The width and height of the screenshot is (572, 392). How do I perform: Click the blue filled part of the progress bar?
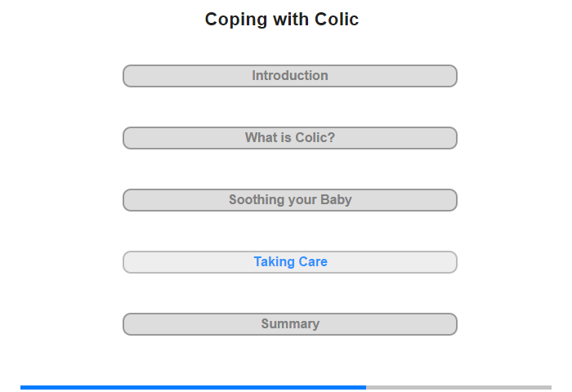(x=194, y=387)
